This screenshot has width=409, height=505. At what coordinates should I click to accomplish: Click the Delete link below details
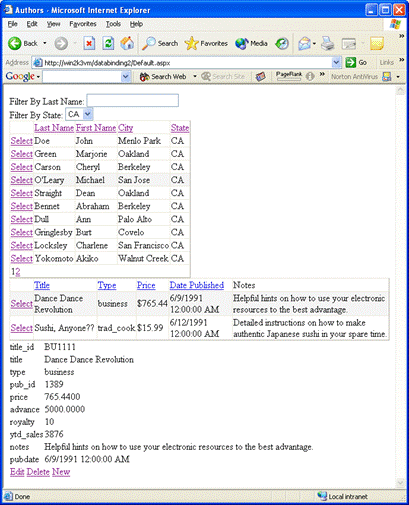(x=38, y=472)
